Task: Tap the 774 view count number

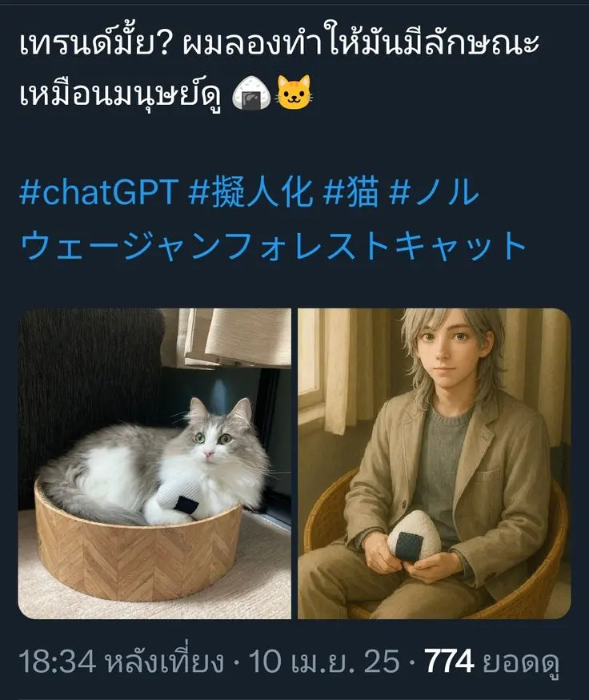Action: (449, 662)
